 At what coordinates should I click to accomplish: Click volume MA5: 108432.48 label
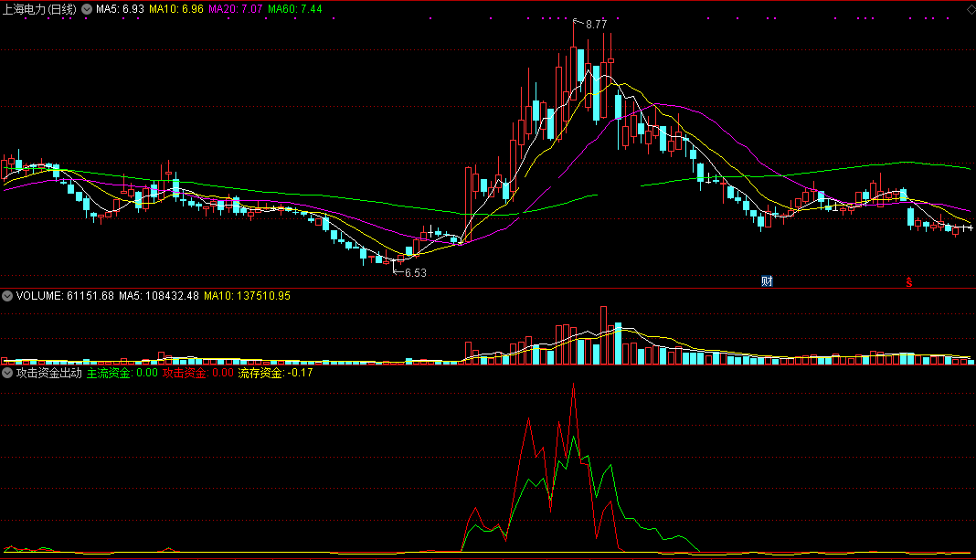pyautogui.click(x=159, y=296)
